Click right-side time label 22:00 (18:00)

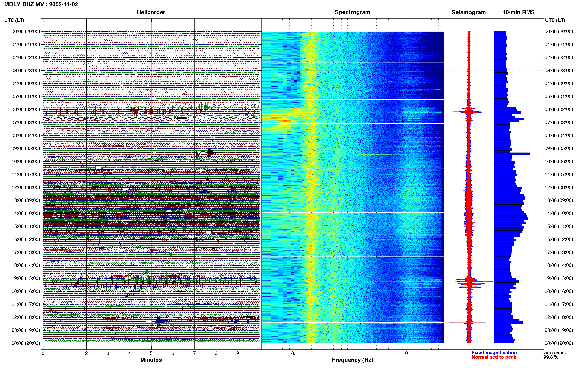pos(559,317)
